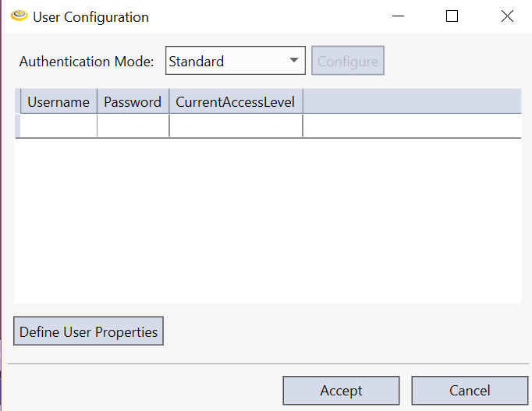Select the Standard text in the combo box

pyautogui.click(x=197, y=62)
